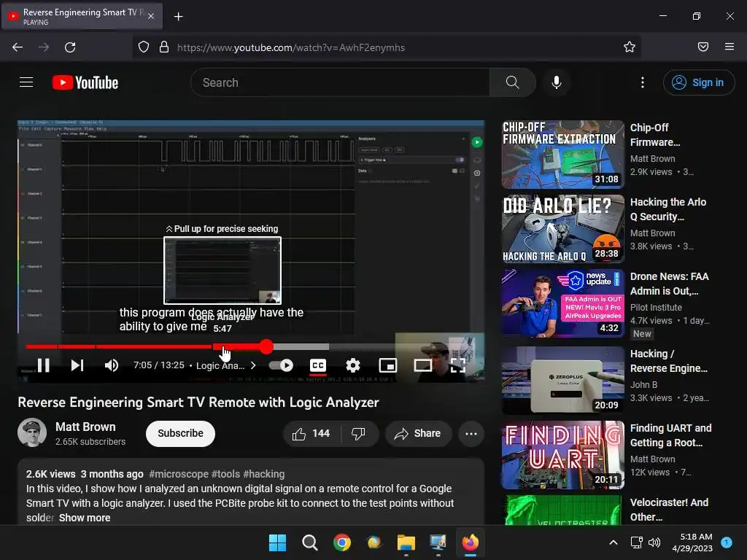Viewport: 747px width, 560px height.
Task: Subscribe to Matt Brown
Action: tap(181, 433)
